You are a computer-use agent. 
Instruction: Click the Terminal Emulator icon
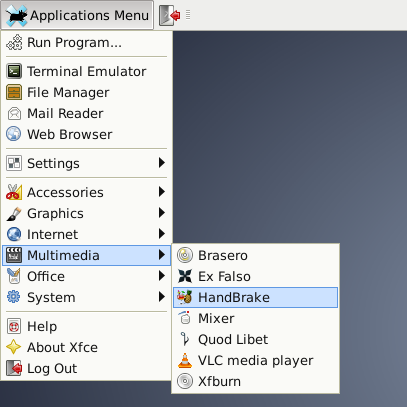click(14, 71)
